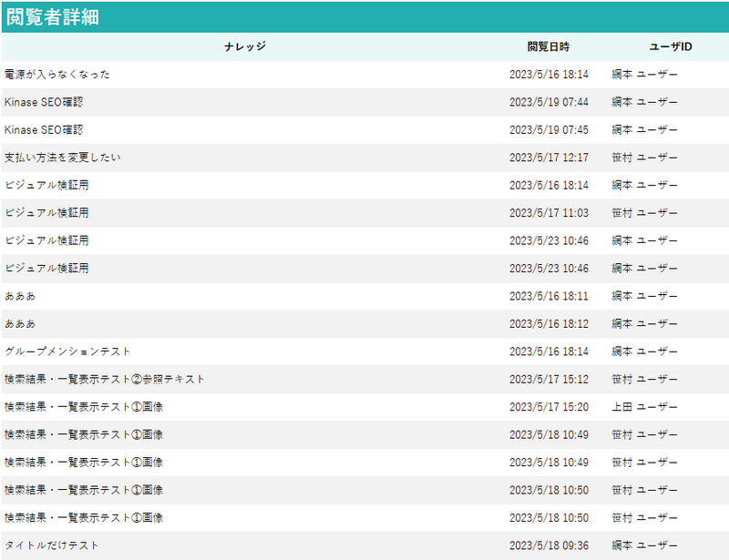Select Kinase SEO確認 row viewed at 07:45
The image size is (729, 560).
[x=44, y=130]
